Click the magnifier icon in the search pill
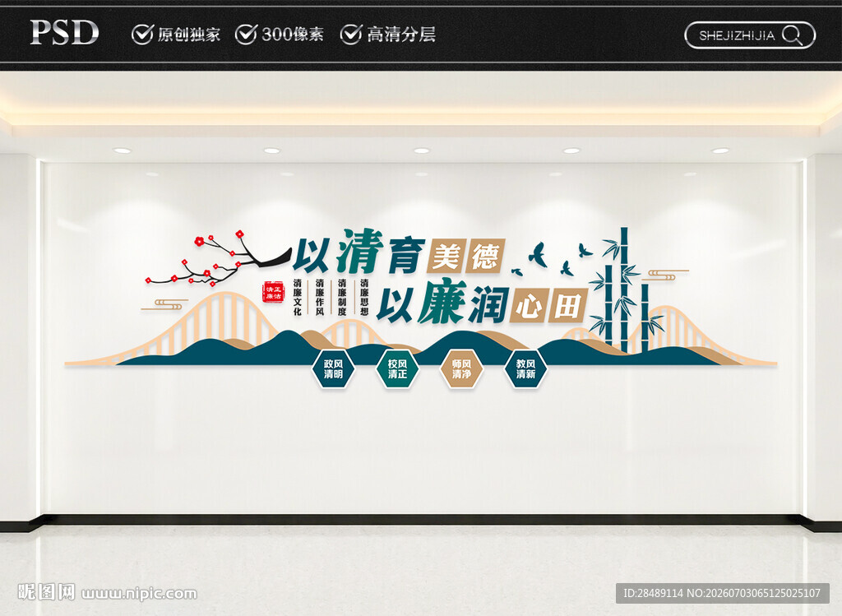The image size is (842, 616). [792, 35]
